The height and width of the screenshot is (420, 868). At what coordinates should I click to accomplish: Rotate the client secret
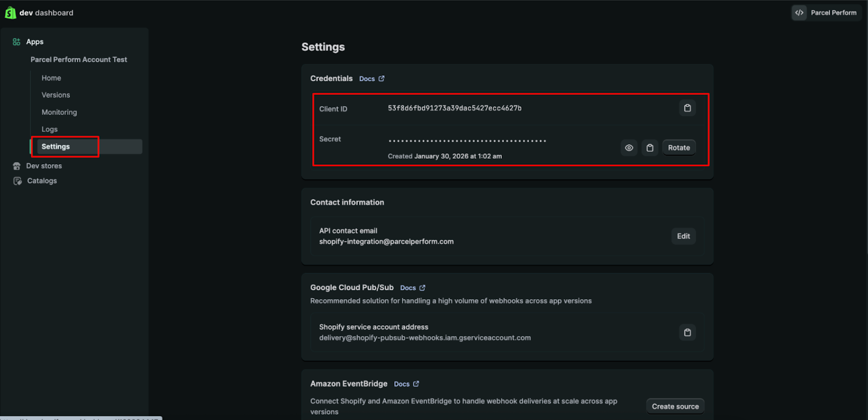(679, 147)
